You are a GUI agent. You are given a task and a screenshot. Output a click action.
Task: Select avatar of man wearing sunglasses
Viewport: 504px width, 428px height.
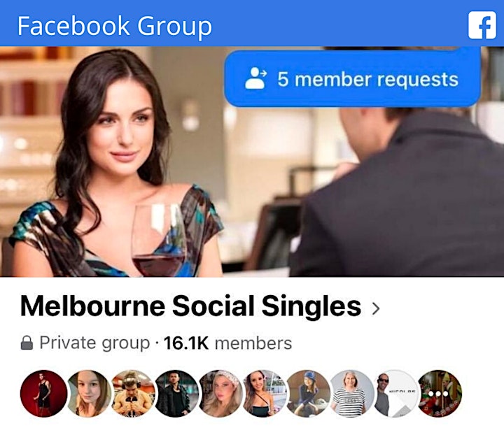click(x=396, y=393)
